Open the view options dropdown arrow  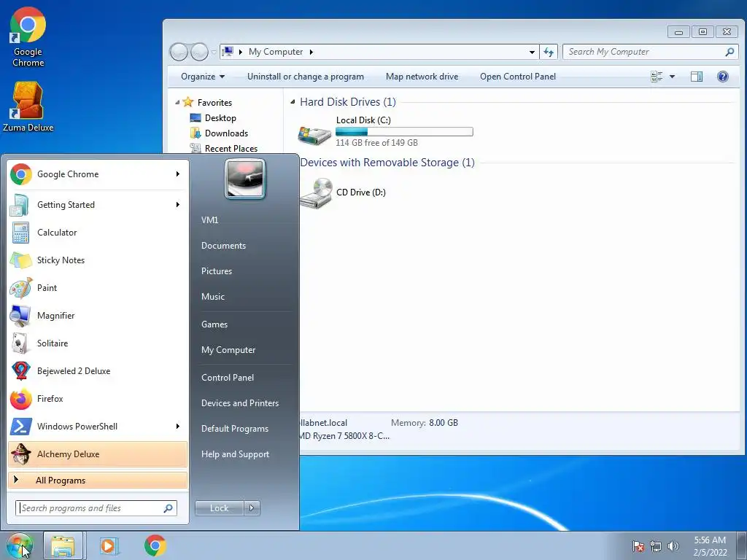(x=672, y=77)
